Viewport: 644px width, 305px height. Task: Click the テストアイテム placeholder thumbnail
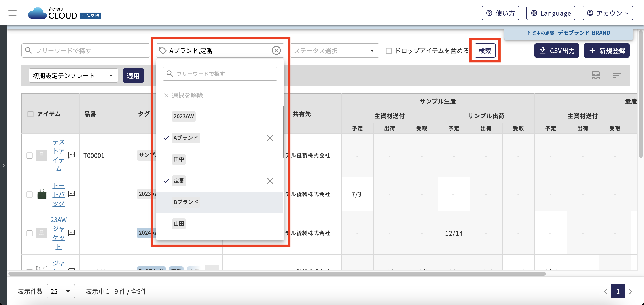pyautogui.click(x=42, y=155)
